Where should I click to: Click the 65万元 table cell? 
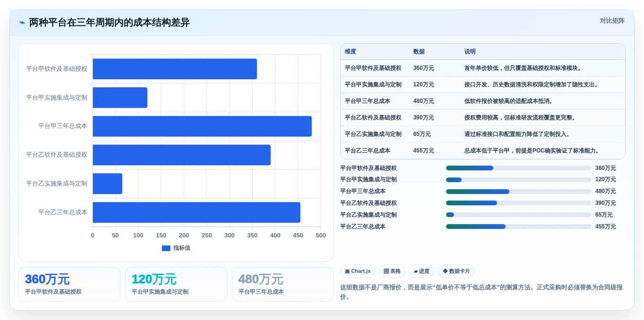(422, 134)
